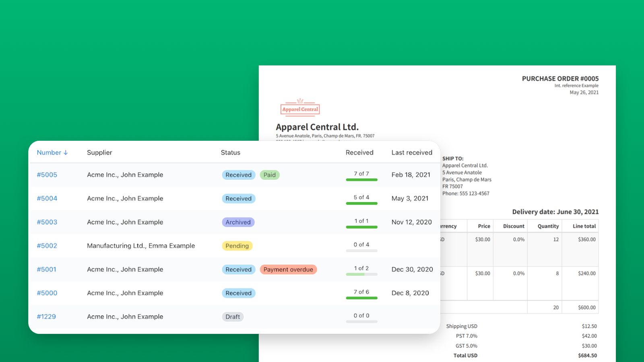Click the Apparel Central logo
The width and height of the screenshot is (644, 362).
tap(300, 108)
